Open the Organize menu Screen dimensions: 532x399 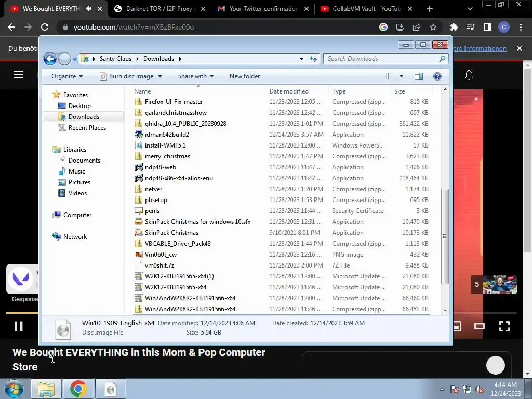point(67,76)
